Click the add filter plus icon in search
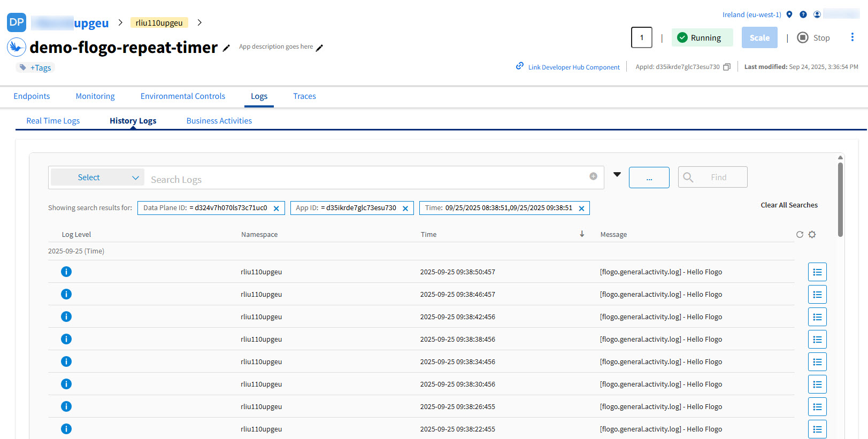Viewport: 868px width, 439px height. 593,176
